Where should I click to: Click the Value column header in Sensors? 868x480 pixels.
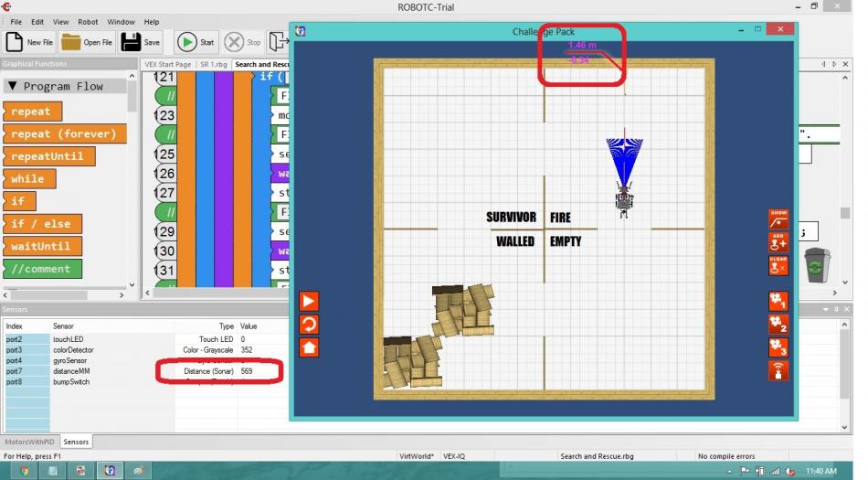pyautogui.click(x=249, y=326)
